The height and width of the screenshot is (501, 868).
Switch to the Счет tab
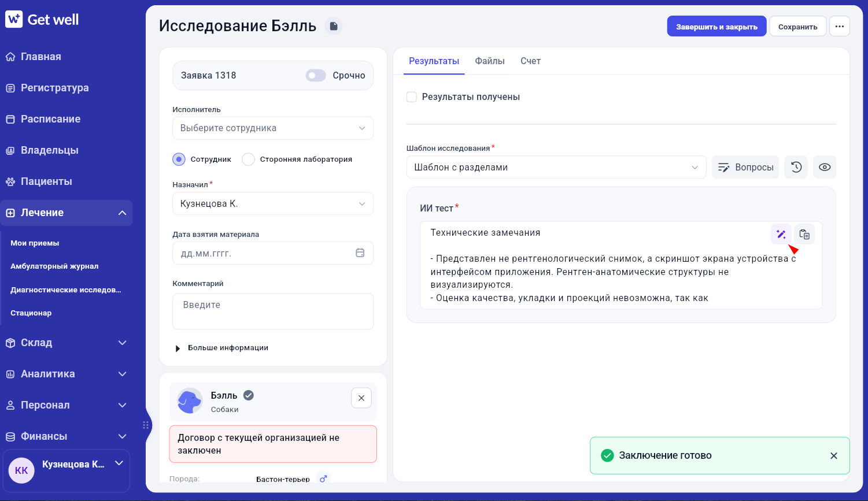tap(530, 61)
